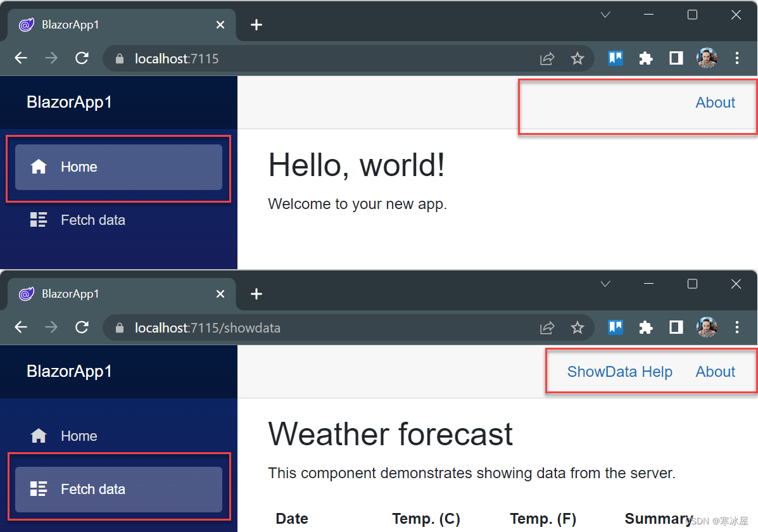The width and height of the screenshot is (758, 532).
Task: Open blue bookmark extension in top window
Action: [x=616, y=58]
